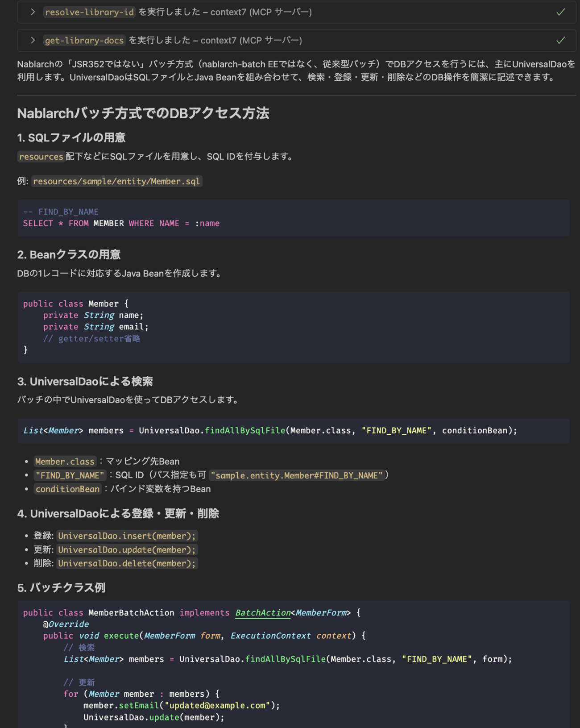This screenshot has height=728, width=580.
Task: Click the "FIND_BY_NAME" bullet code label
Action: click(70, 475)
